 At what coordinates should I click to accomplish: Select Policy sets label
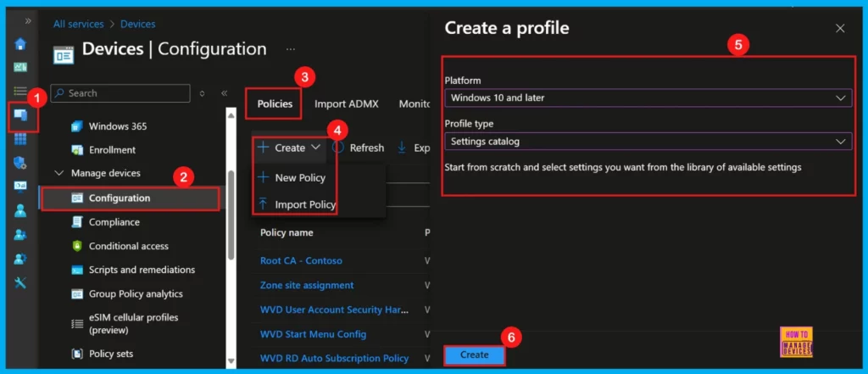[x=111, y=354]
